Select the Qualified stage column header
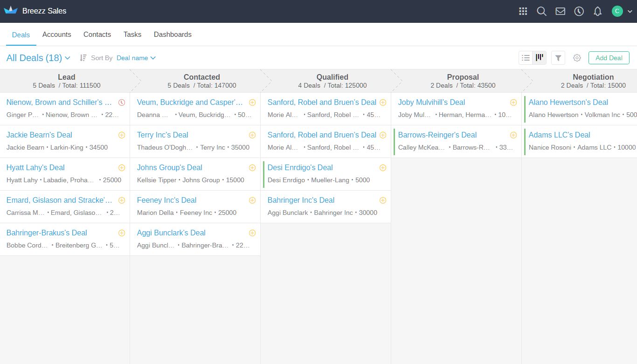The height and width of the screenshot is (364, 637). coord(332,81)
